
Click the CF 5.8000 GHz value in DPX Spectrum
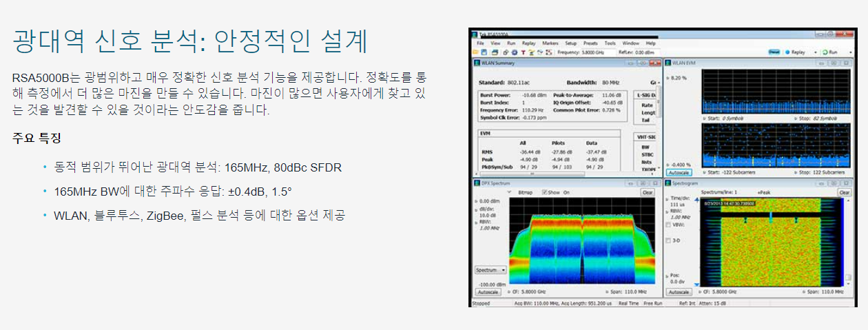pyautogui.click(x=533, y=291)
